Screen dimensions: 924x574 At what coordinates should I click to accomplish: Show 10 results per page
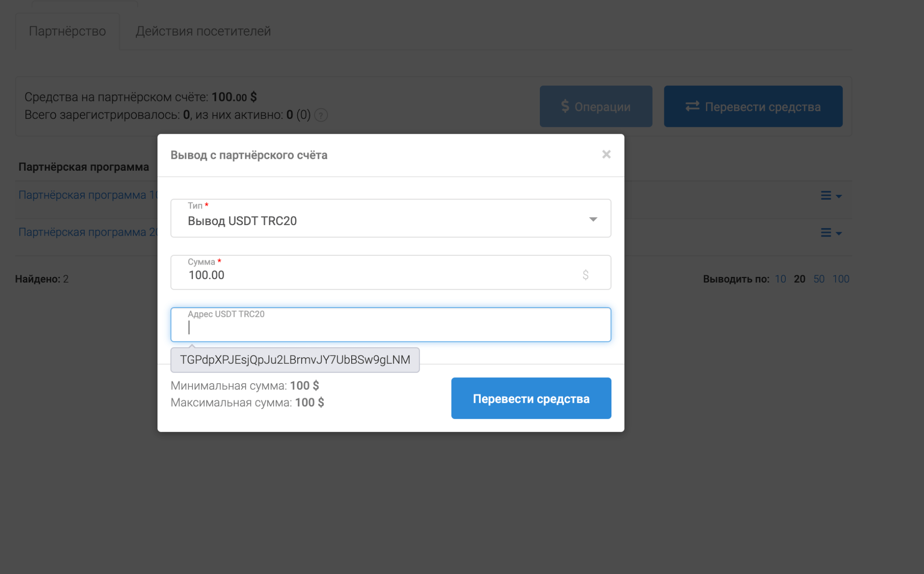[780, 279]
